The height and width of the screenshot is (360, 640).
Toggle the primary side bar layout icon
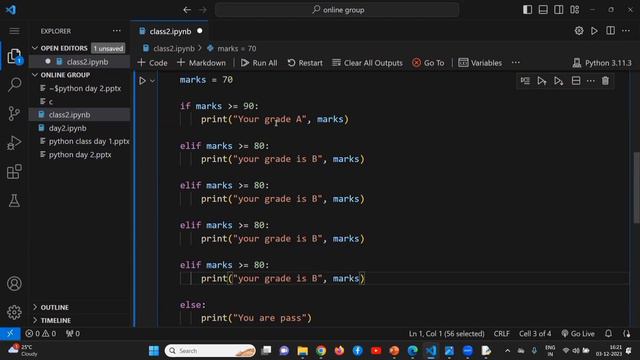pyautogui.click(x=527, y=10)
